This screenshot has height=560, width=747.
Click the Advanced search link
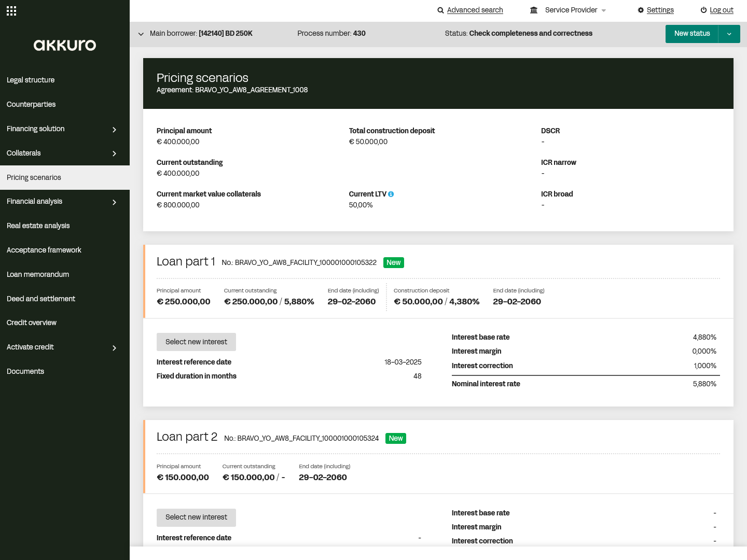click(475, 10)
